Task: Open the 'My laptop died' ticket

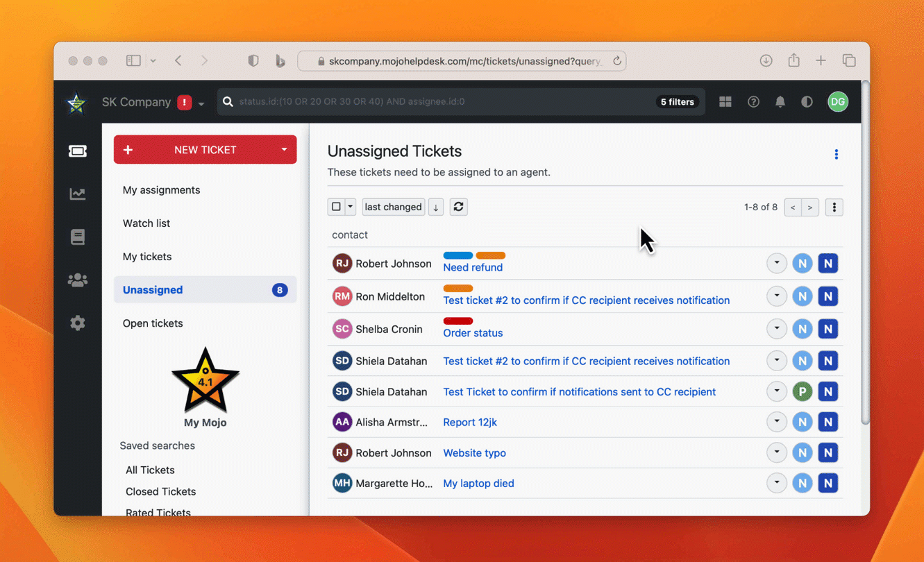Action: point(479,484)
